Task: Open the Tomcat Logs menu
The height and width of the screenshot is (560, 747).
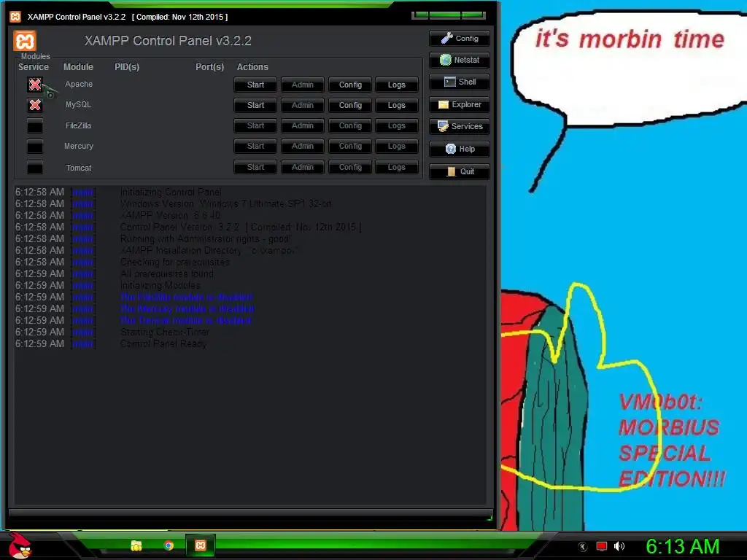Action: pos(396,167)
